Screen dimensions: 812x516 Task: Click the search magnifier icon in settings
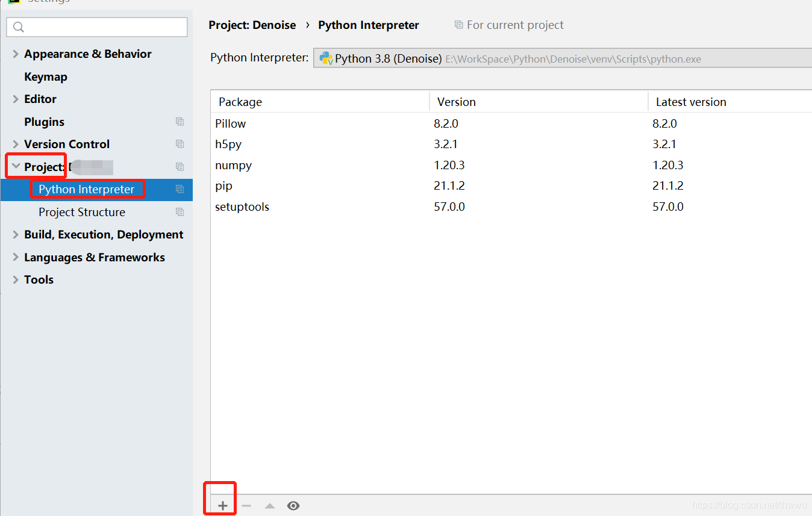coord(19,27)
